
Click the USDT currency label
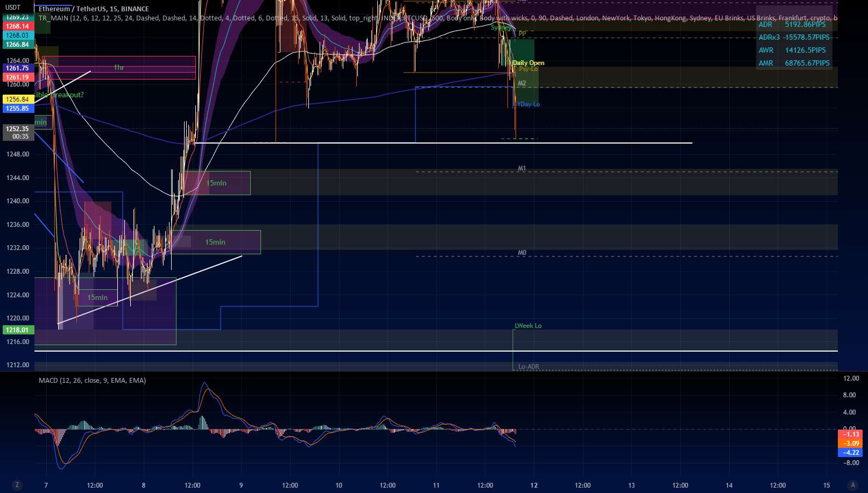click(13, 8)
